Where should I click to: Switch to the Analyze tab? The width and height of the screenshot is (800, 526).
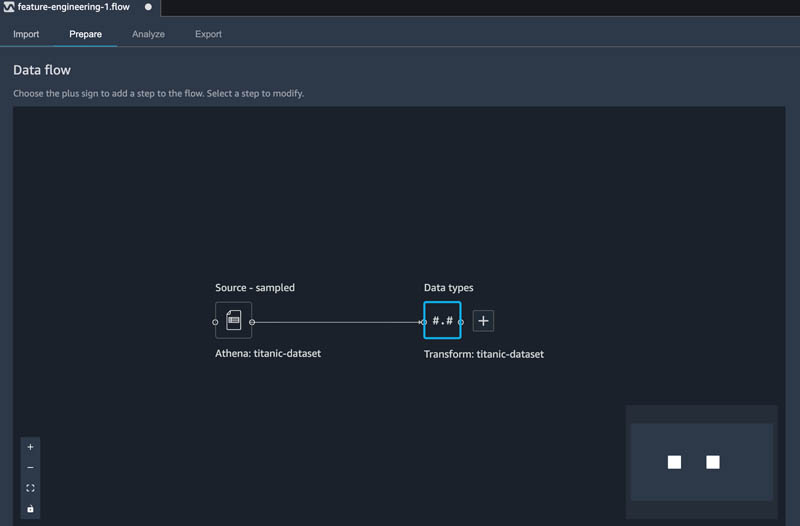click(148, 34)
